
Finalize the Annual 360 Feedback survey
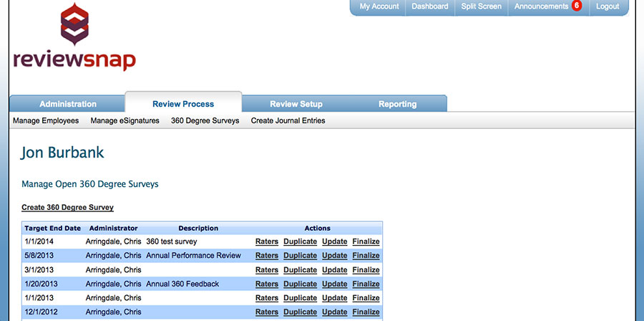tap(366, 284)
